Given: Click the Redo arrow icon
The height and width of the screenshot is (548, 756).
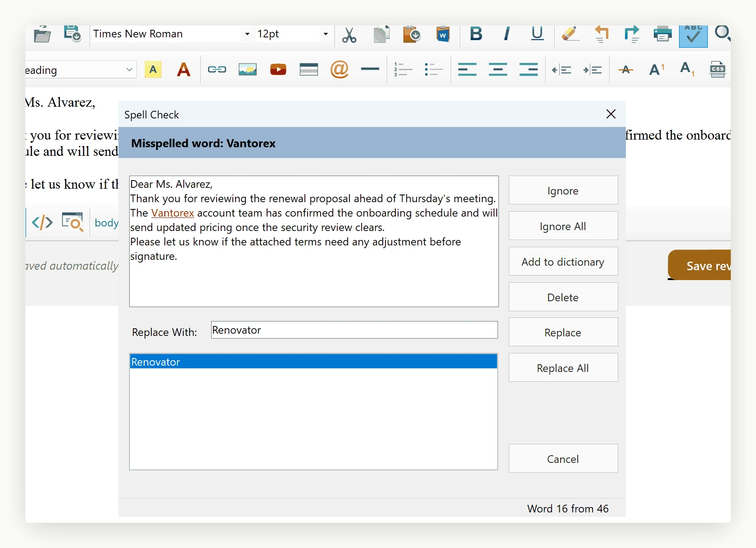Looking at the screenshot, I should [x=632, y=34].
